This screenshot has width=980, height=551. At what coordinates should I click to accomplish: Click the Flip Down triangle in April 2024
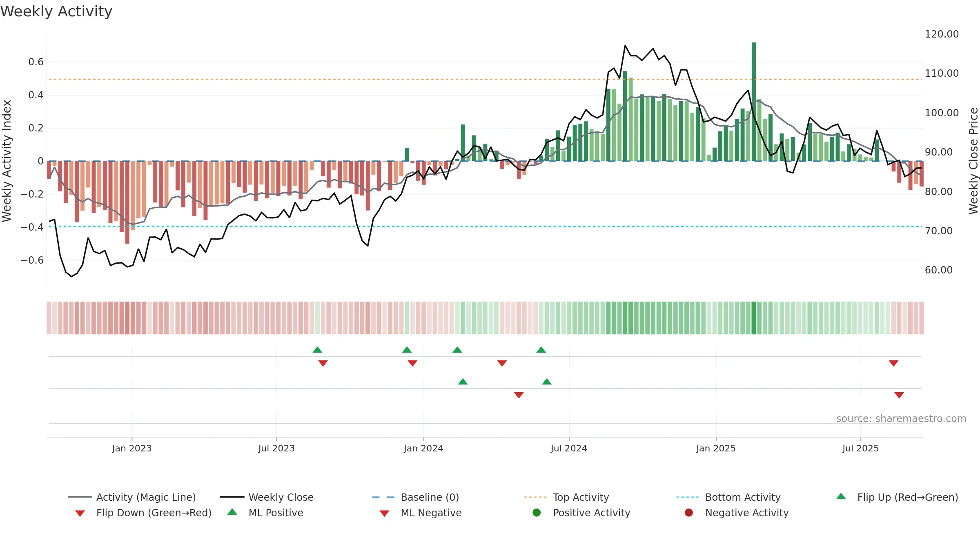[x=502, y=363]
